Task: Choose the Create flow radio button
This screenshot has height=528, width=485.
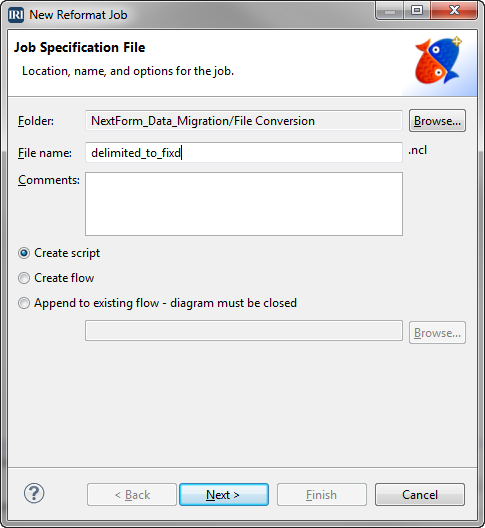Action: coord(56,278)
